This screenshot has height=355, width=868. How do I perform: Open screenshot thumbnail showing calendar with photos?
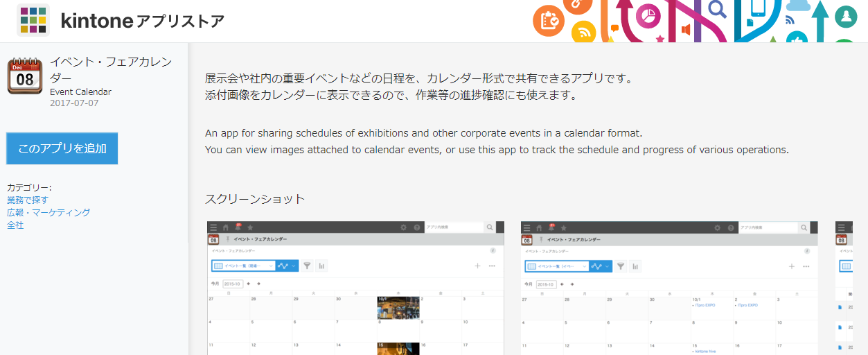pos(355,288)
